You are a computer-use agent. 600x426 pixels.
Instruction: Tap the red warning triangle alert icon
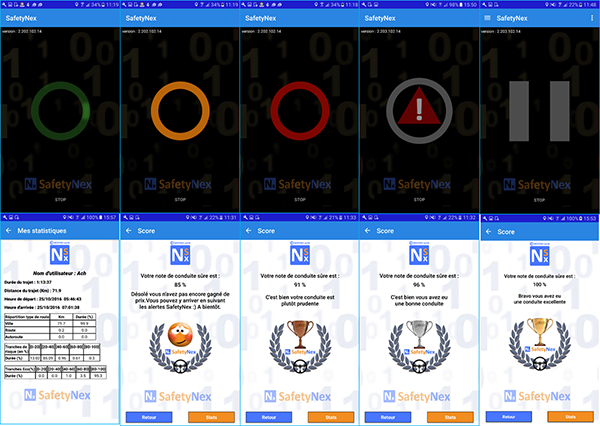(x=419, y=107)
